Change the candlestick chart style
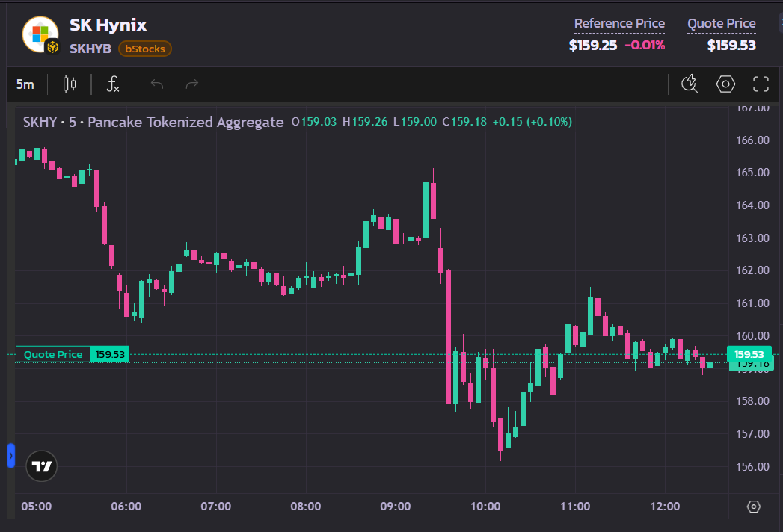The width and height of the screenshot is (783, 532). pyautogui.click(x=70, y=84)
